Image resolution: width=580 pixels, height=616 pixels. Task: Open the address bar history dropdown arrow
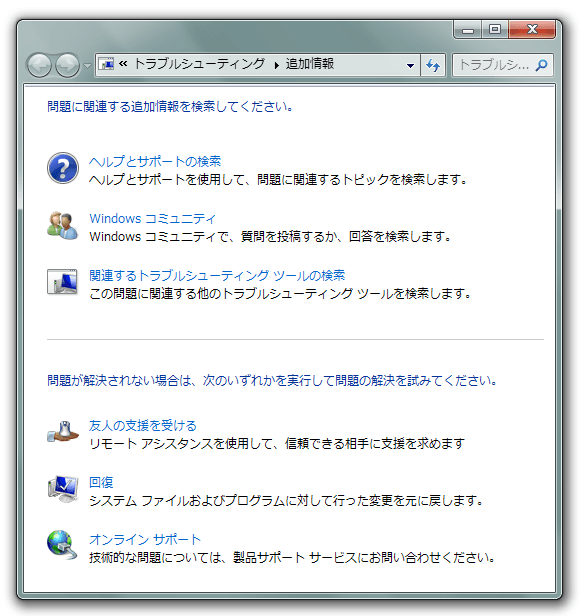(x=410, y=65)
